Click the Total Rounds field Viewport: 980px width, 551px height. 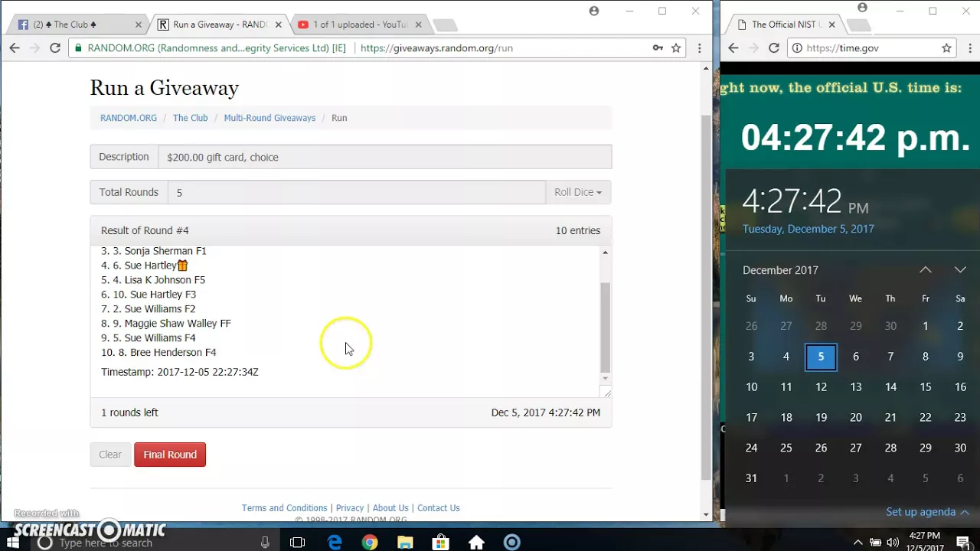357,192
